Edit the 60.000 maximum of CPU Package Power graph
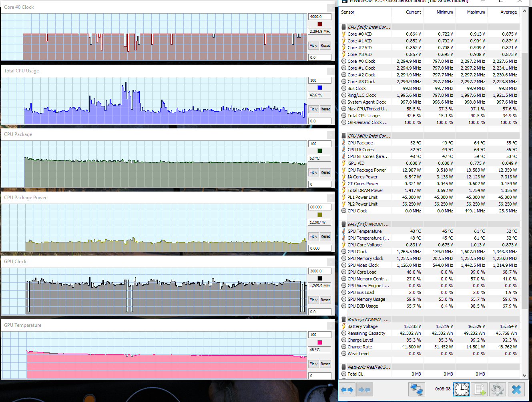Image resolution: width=532 pixels, height=402 pixels. click(x=320, y=207)
